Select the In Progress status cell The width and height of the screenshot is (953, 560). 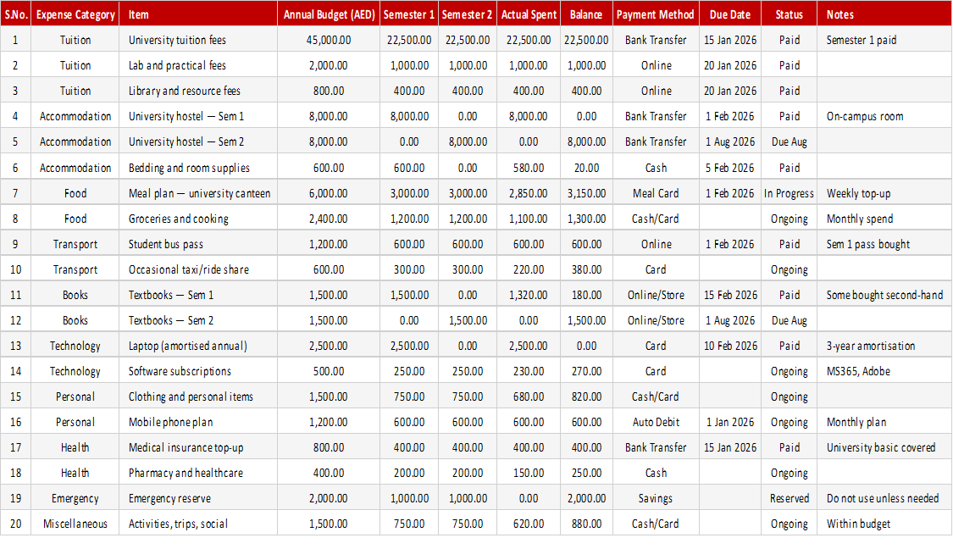pos(789,193)
